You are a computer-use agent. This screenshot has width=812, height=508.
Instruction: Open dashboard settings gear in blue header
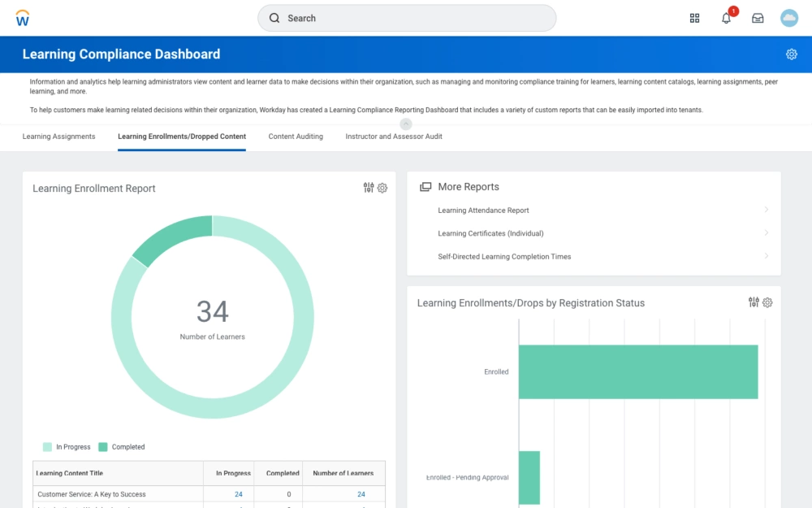click(791, 54)
